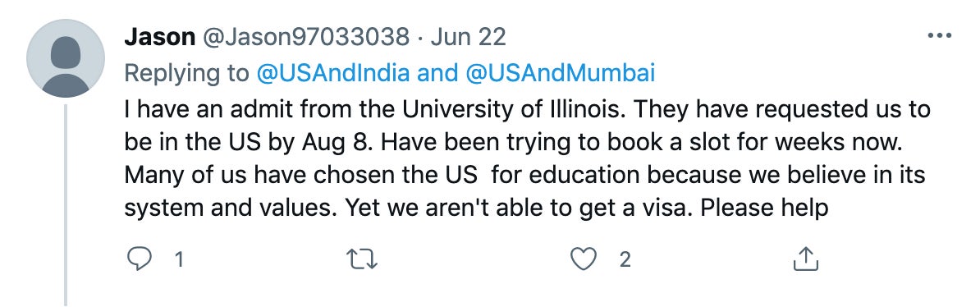
Task: Click the reply count showing 1
Action: (x=180, y=259)
